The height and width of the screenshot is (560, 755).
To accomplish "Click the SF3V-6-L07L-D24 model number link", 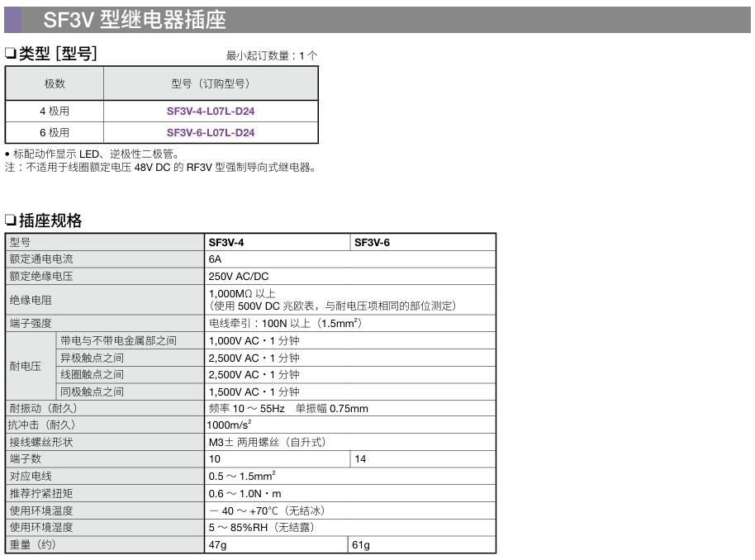I will click(x=211, y=132).
